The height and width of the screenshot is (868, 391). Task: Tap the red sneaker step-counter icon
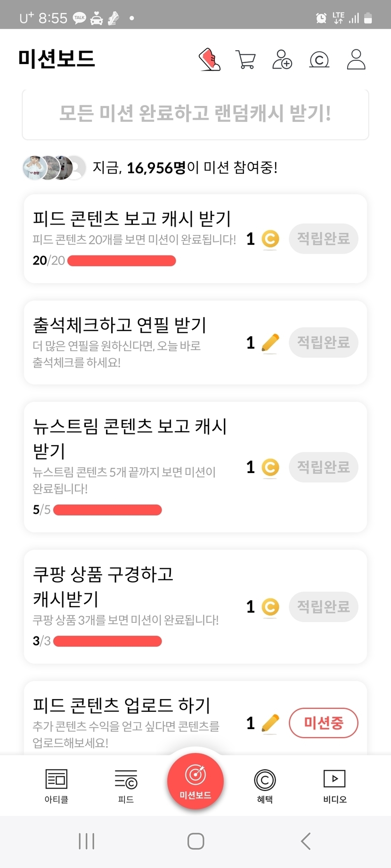210,60
